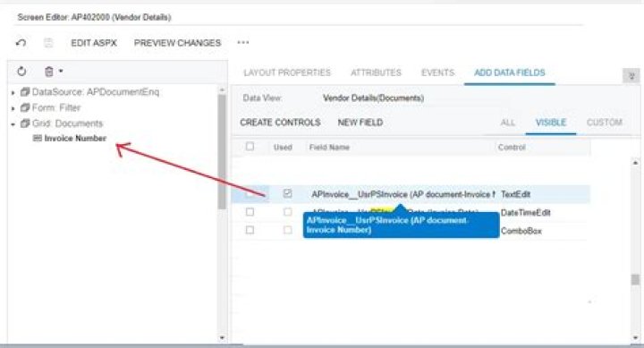
Task: Tick selection checkbox in DateTimeEdit row
Action: click(x=250, y=212)
